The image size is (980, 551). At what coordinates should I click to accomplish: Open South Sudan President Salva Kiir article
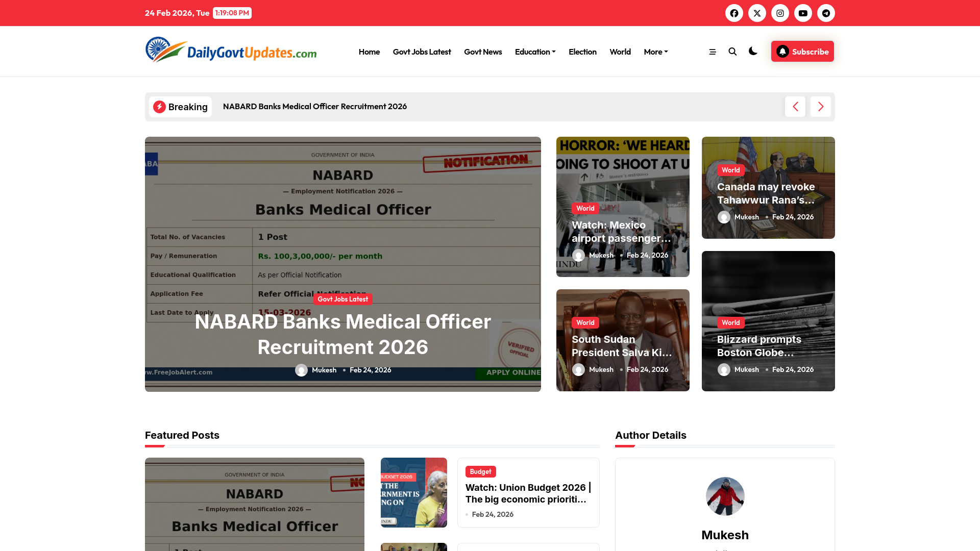pos(622,346)
